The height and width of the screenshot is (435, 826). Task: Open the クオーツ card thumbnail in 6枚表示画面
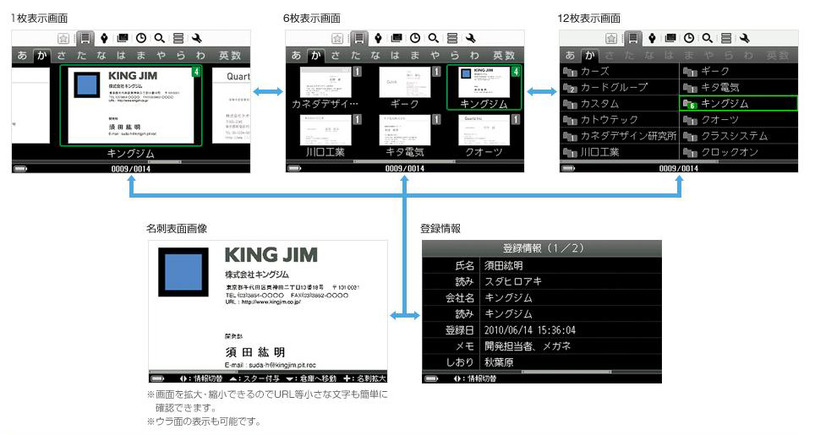(484, 130)
